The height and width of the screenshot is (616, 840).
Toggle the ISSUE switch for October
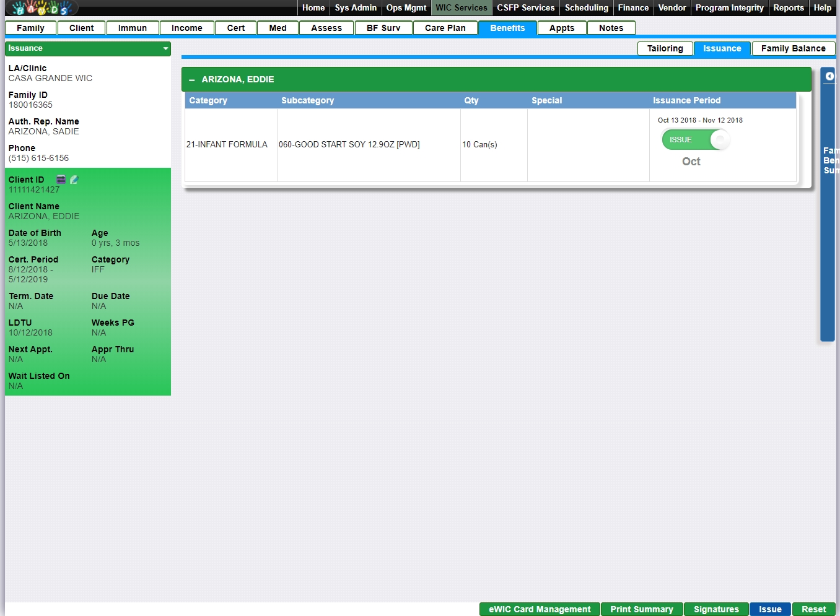[696, 140]
